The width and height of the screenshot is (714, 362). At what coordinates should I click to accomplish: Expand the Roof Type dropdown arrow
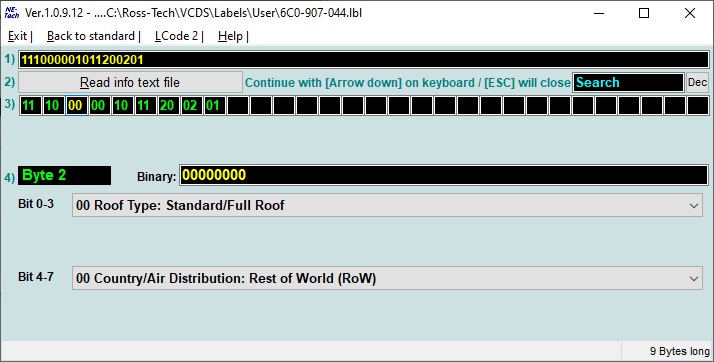[x=694, y=205]
